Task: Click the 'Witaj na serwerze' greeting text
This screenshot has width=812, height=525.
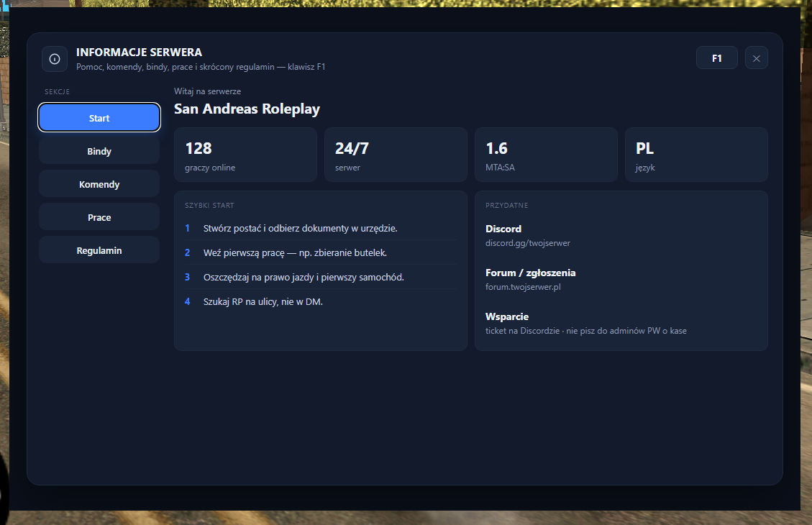Action: click(207, 91)
